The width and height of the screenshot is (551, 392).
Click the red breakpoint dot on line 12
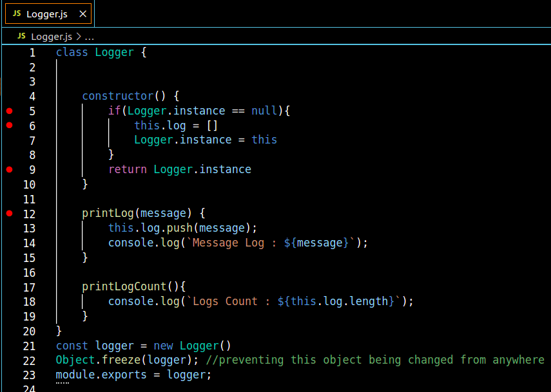tap(9, 213)
